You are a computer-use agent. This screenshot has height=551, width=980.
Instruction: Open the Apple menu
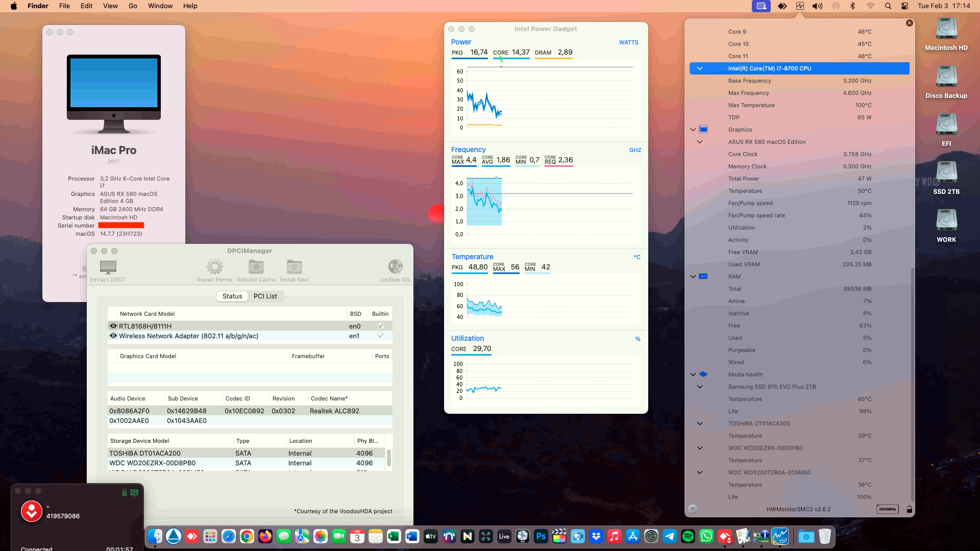(14, 6)
